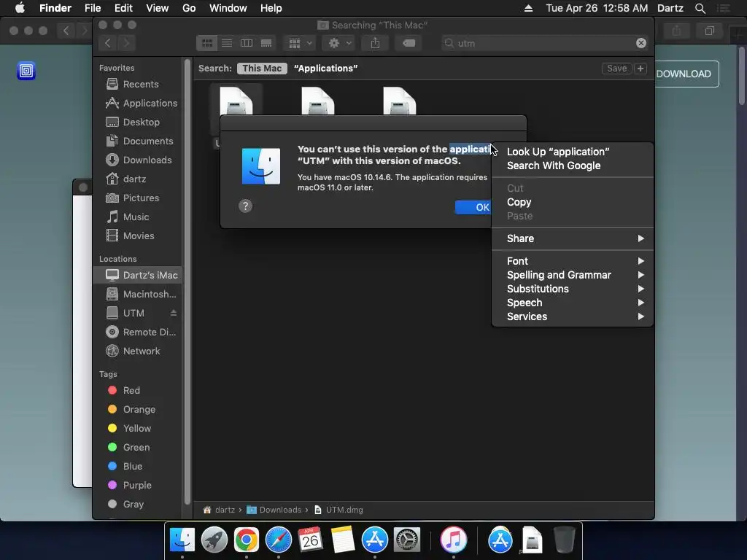The width and height of the screenshot is (747, 560).
Task: Open the group-by arrangement dropdown
Action: click(300, 43)
